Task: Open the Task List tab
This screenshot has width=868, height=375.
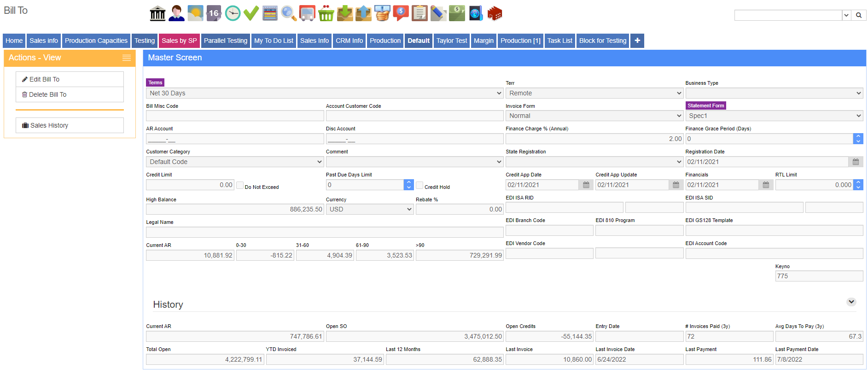Action: pyautogui.click(x=560, y=41)
